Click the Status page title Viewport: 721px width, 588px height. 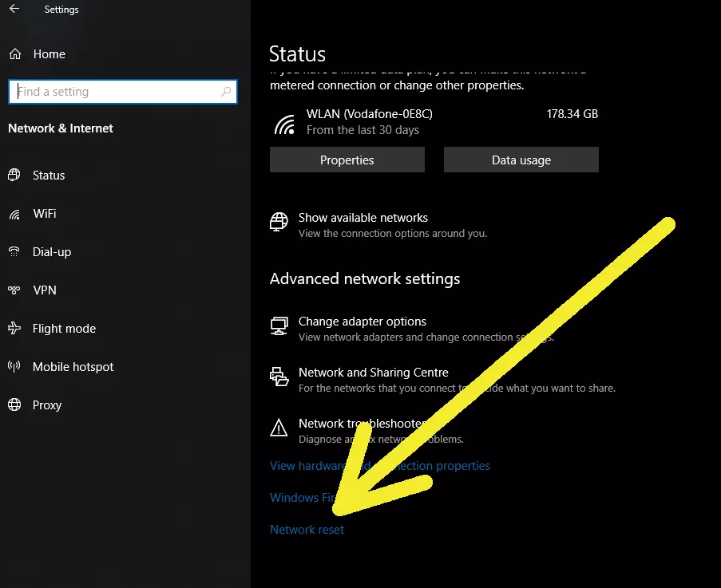click(298, 53)
